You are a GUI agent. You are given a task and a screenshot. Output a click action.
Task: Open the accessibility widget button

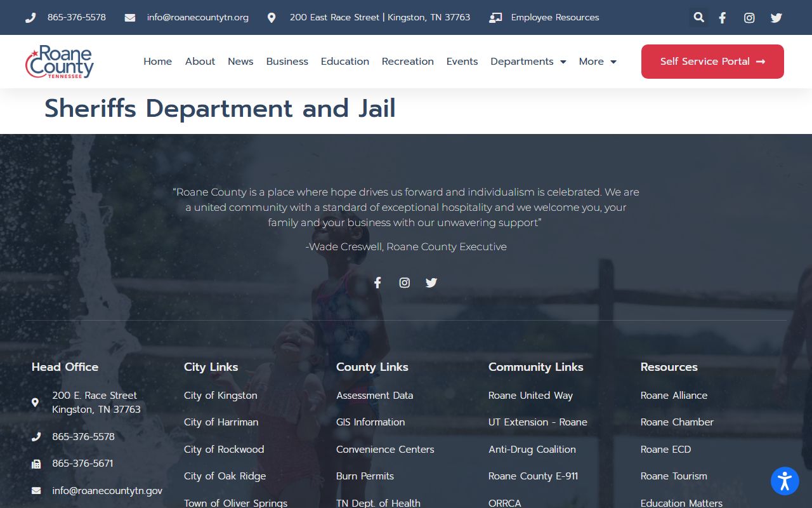tap(785, 481)
